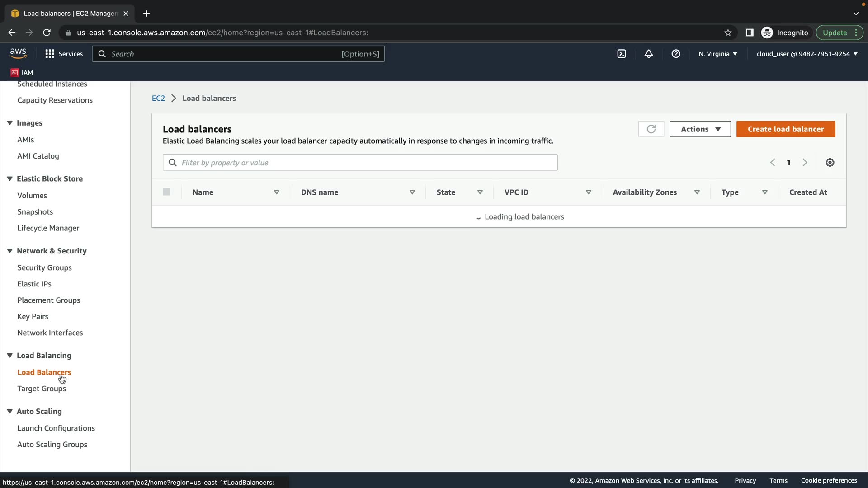Open the Actions dropdown
Screen dimensions: 868x488
click(x=700, y=129)
